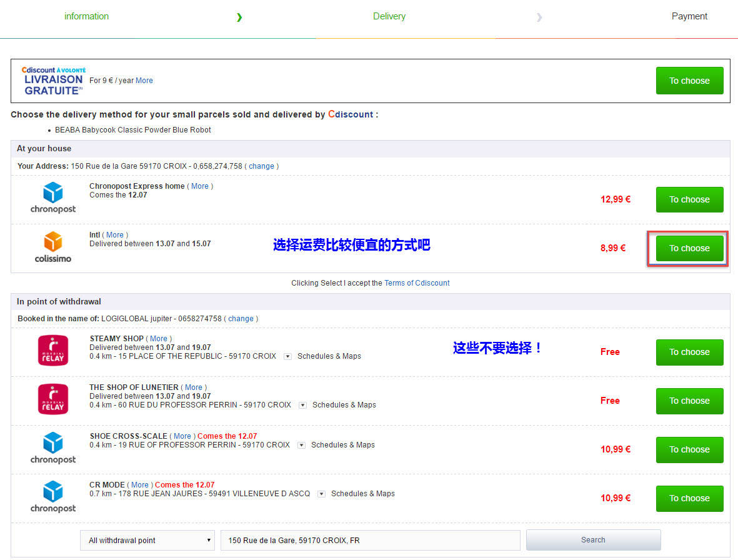Click the Free price for THE SHOP OF LUNETIER

coord(610,401)
